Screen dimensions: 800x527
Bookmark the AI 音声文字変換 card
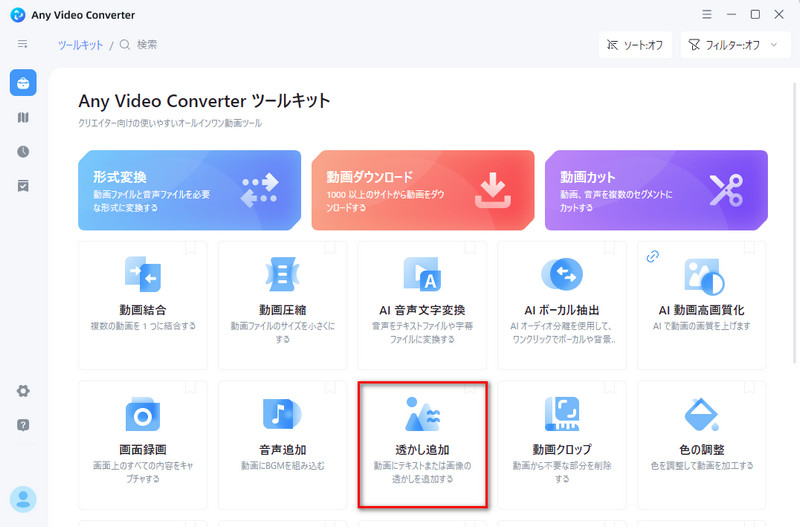[x=470, y=248]
